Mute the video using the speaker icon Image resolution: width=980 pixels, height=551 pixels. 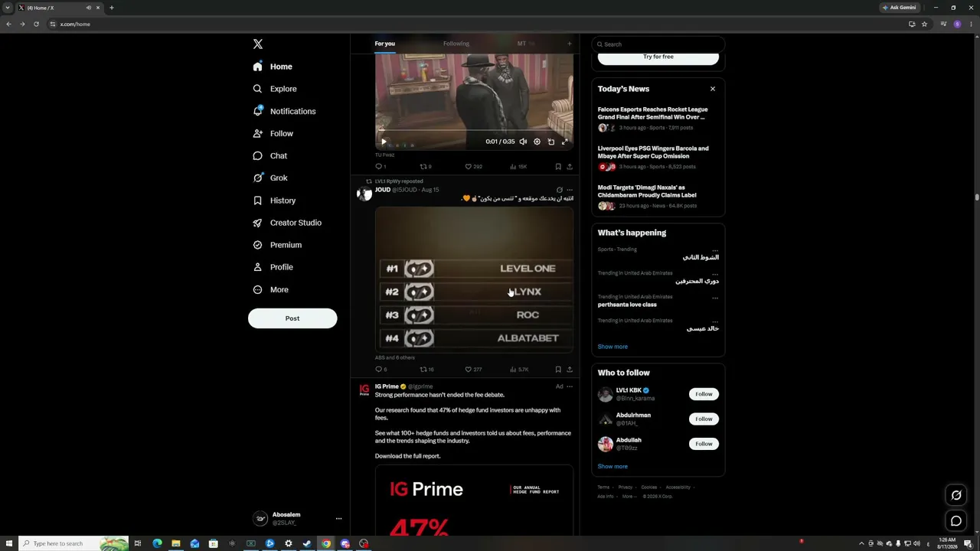tap(523, 142)
